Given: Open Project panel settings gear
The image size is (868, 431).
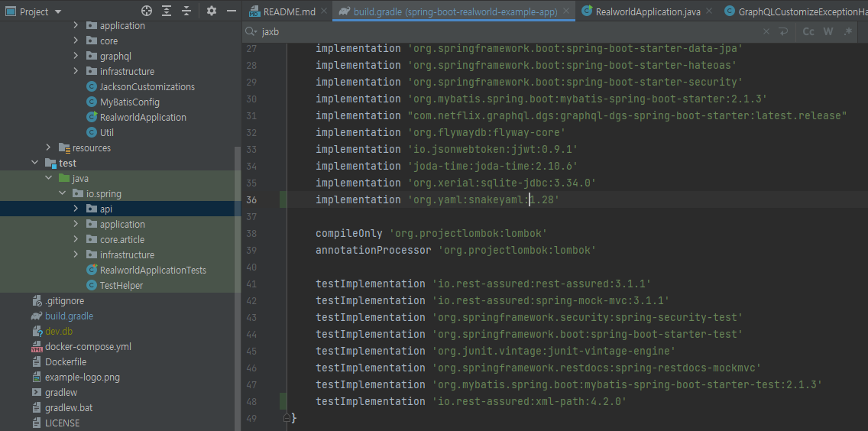Looking at the screenshot, I should pyautogui.click(x=212, y=11).
